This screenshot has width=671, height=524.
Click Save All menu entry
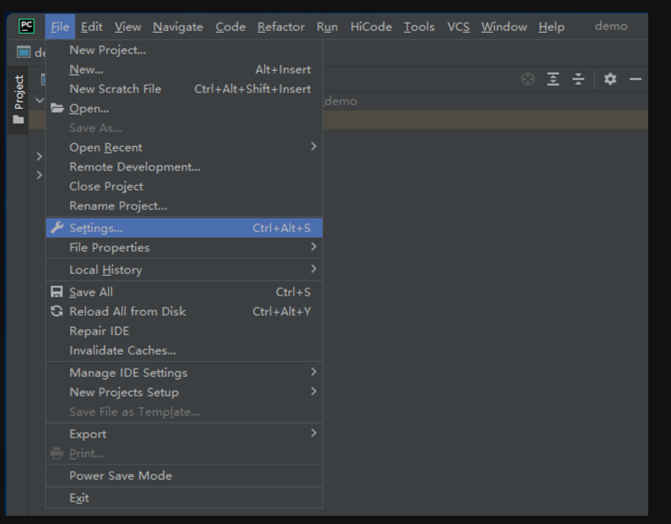(184, 292)
